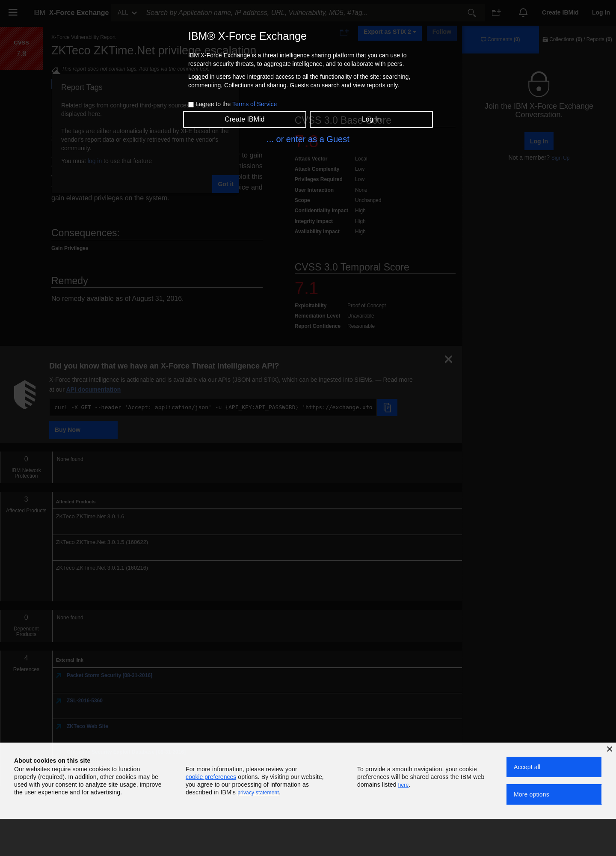Expand the ALL search category dropdown
Image resolution: width=616 pixels, height=856 pixels.
click(127, 13)
